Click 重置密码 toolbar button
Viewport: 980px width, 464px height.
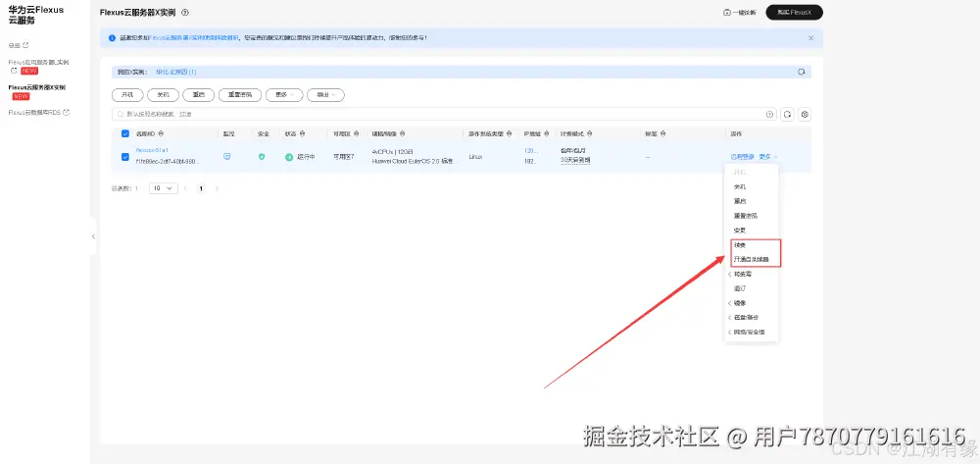pyautogui.click(x=240, y=95)
